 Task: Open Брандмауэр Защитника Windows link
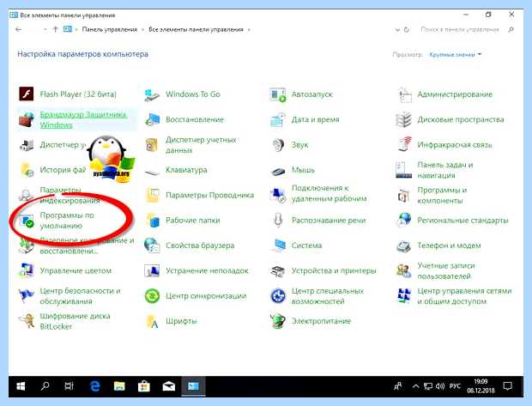coord(83,119)
